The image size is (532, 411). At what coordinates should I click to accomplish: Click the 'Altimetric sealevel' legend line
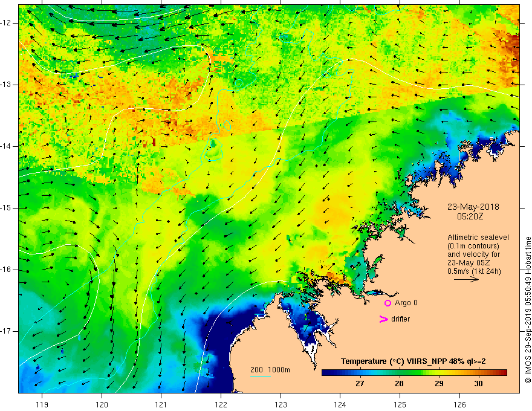478,238
